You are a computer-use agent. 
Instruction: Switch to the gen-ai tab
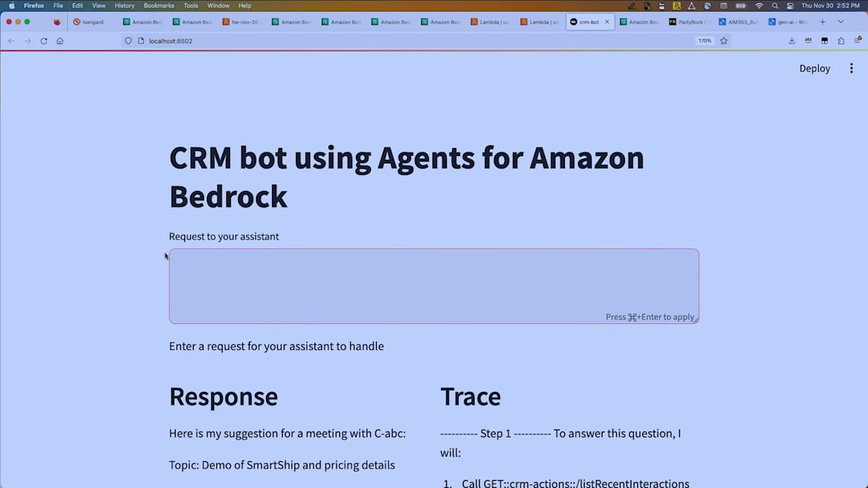click(x=788, y=22)
